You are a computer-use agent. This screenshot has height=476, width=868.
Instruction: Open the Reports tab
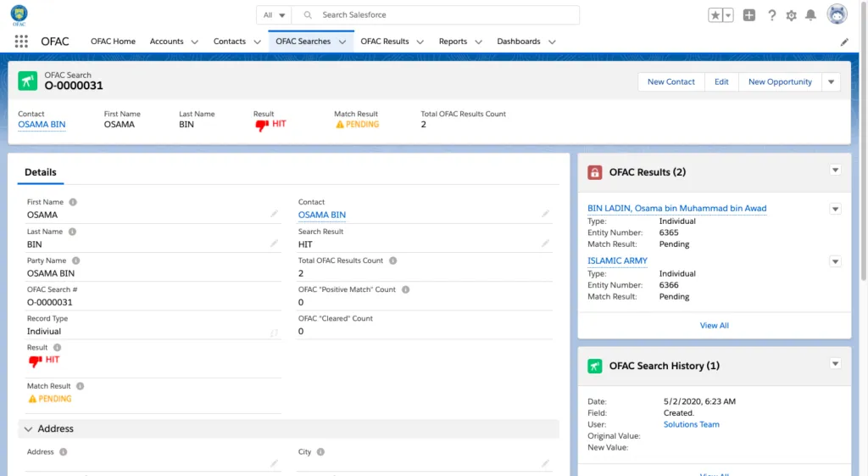coord(453,42)
